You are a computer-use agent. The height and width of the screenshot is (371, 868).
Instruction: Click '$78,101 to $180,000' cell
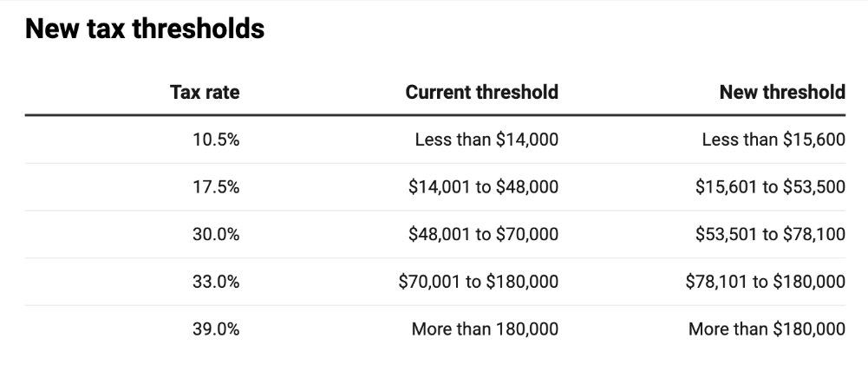(765, 282)
